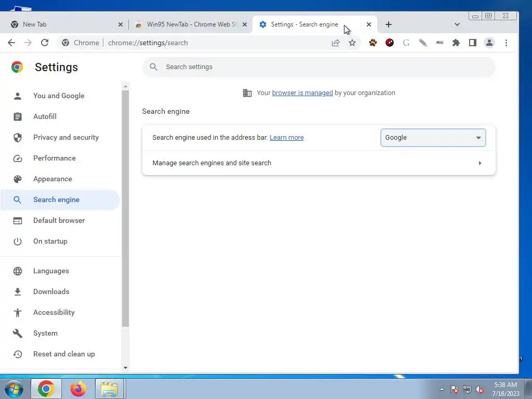
Task: Expand Manage search engines and site search
Action: click(318, 163)
